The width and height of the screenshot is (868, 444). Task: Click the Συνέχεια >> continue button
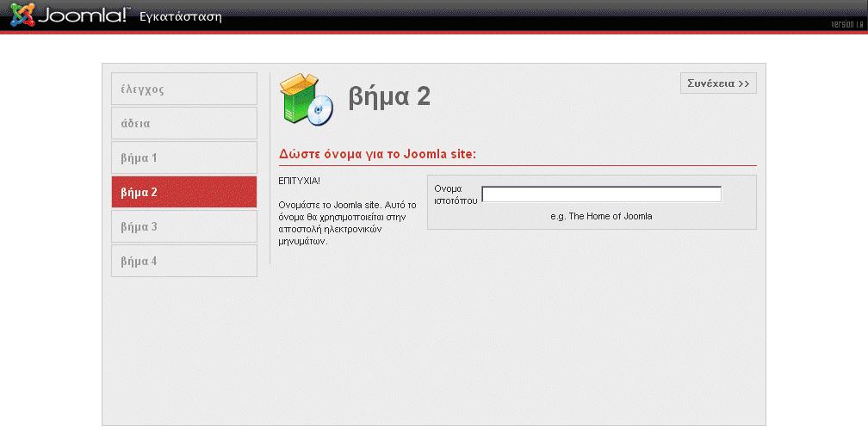pyautogui.click(x=718, y=83)
